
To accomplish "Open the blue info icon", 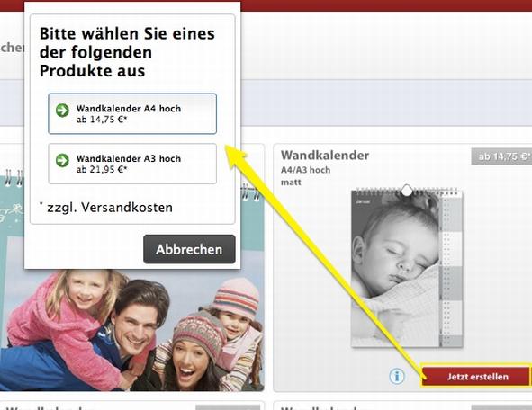I will click(x=397, y=376).
